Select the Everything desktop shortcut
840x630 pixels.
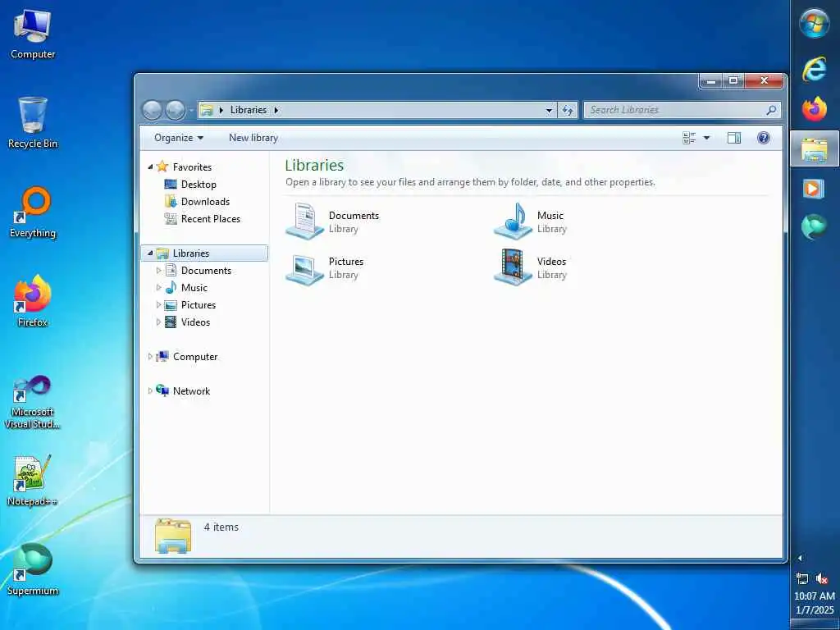coord(33,212)
